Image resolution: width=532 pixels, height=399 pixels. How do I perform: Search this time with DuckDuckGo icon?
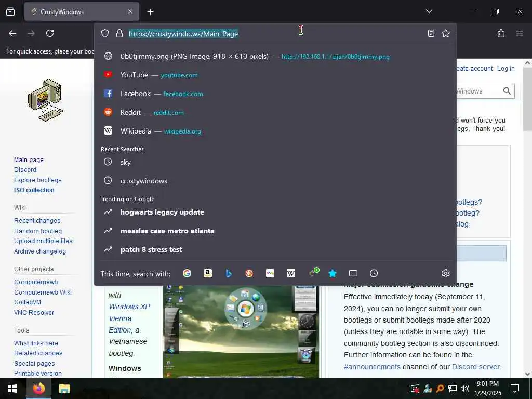pyautogui.click(x=249, y=273)
